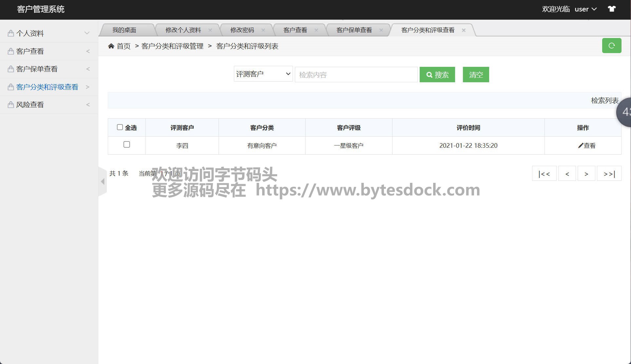The width and height of the screenshot is (631, 364).
Task: Click the t-shirt skin icon in header
Action: coord(611,9)
